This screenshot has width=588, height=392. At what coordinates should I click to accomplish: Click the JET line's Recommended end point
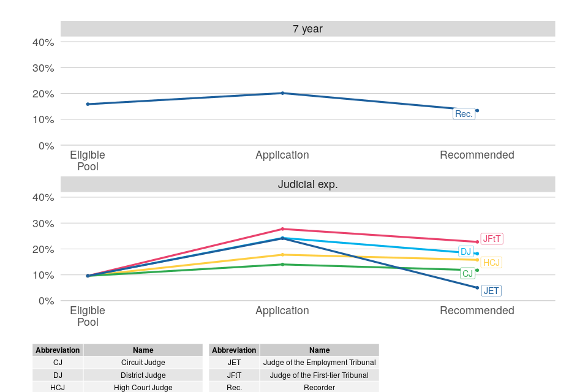[x=477, y=288]
